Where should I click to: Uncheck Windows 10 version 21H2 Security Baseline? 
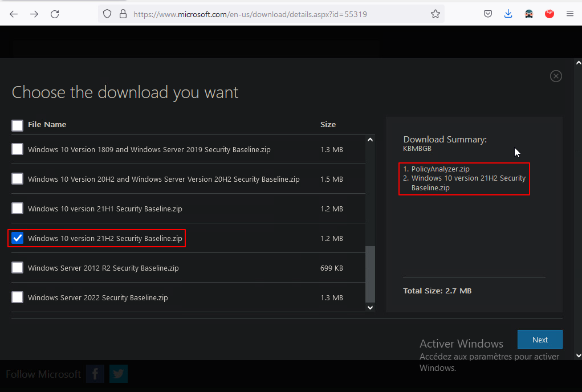pos(18,238)
